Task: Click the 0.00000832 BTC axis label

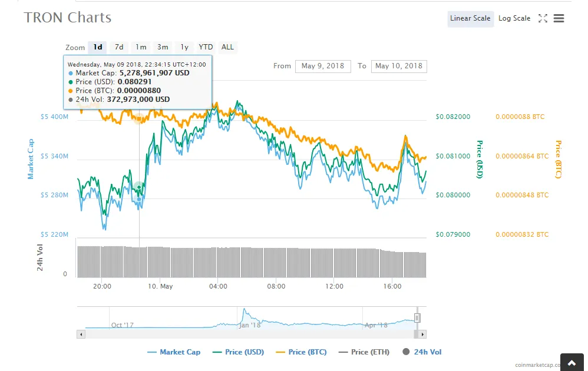Action: [522, 234]
